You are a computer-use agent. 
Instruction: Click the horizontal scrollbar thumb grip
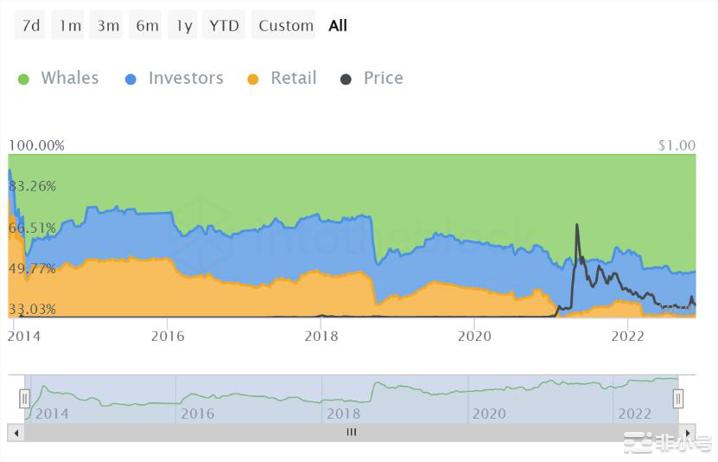351,432
